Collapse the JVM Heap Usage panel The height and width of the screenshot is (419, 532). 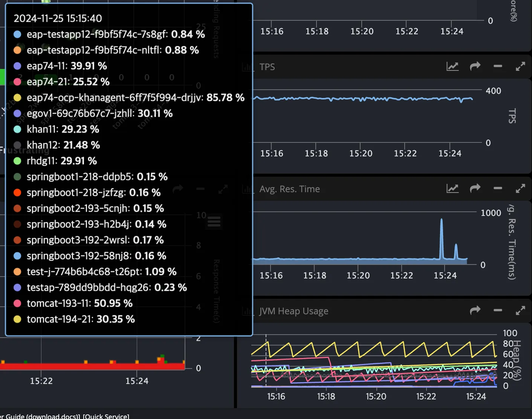(498, 311)
